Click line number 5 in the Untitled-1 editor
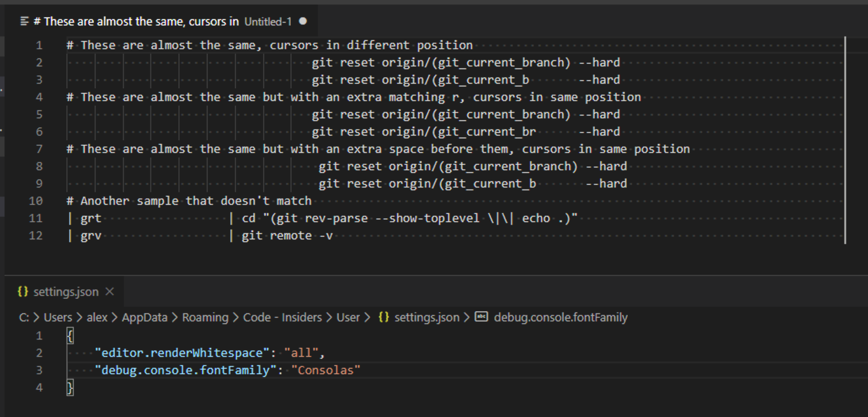The image size is (868, 417). [39, 114]
